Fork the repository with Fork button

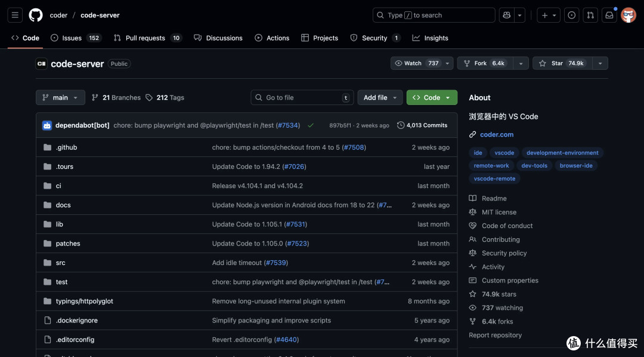click(485, 63)
